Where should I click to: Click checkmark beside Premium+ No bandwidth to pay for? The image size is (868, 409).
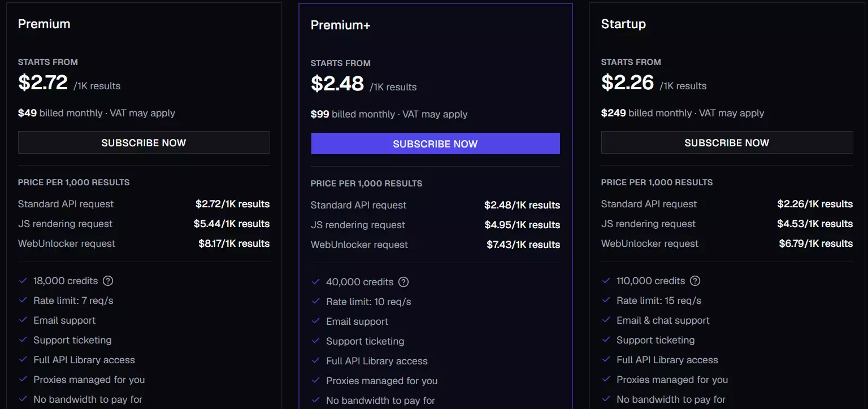point(316,400)
